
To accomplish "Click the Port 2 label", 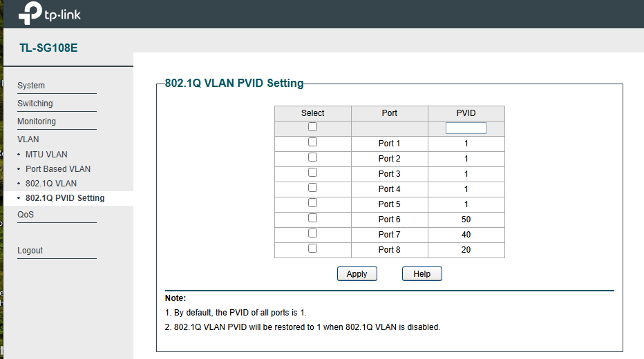I will tap(389, 159).
